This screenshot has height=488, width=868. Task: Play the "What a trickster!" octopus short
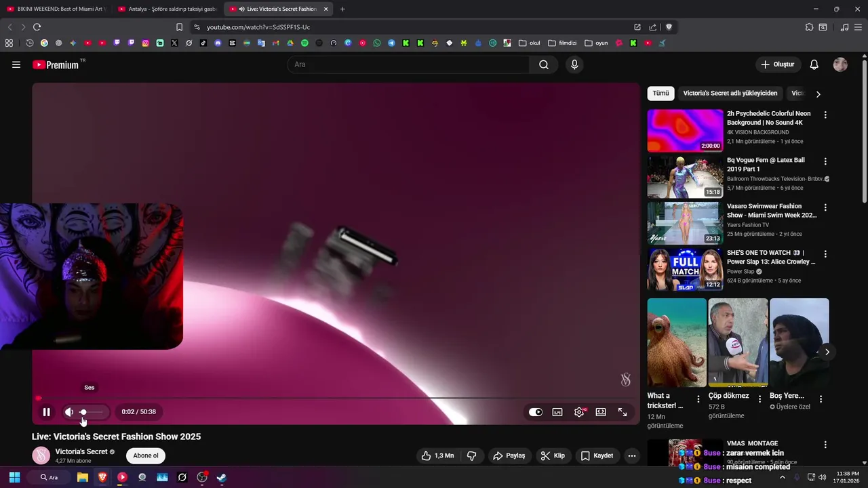(x=677, y=342)
